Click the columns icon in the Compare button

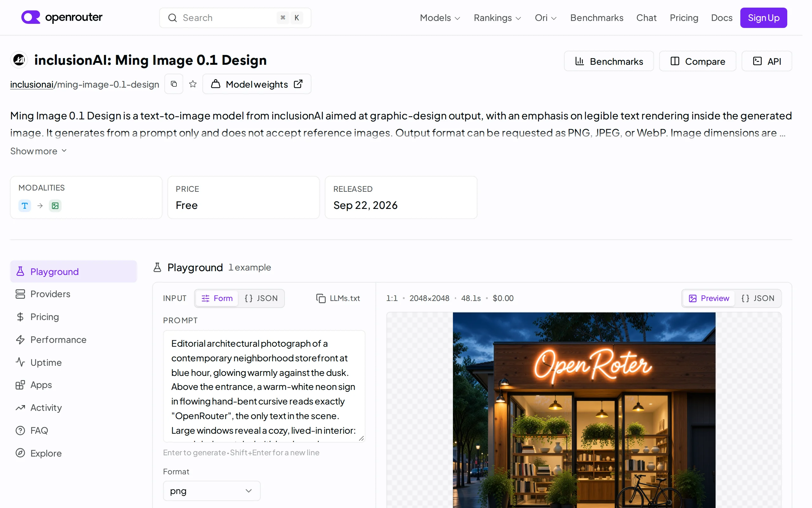tap(675, 61)
